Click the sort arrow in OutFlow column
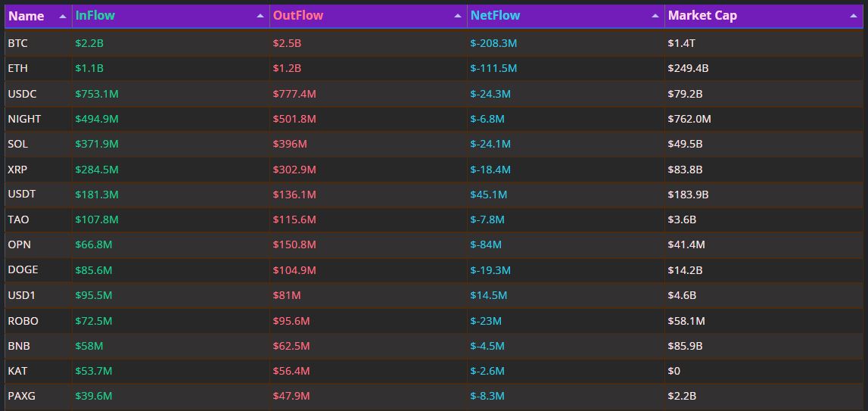Screen dimensions: 868x411 (458, 16)
